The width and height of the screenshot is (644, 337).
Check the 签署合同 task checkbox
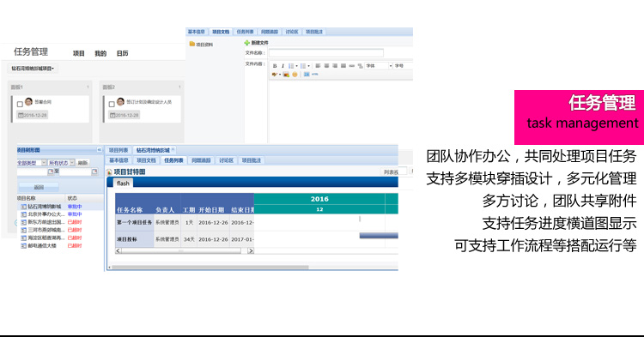tap(20, 104)
